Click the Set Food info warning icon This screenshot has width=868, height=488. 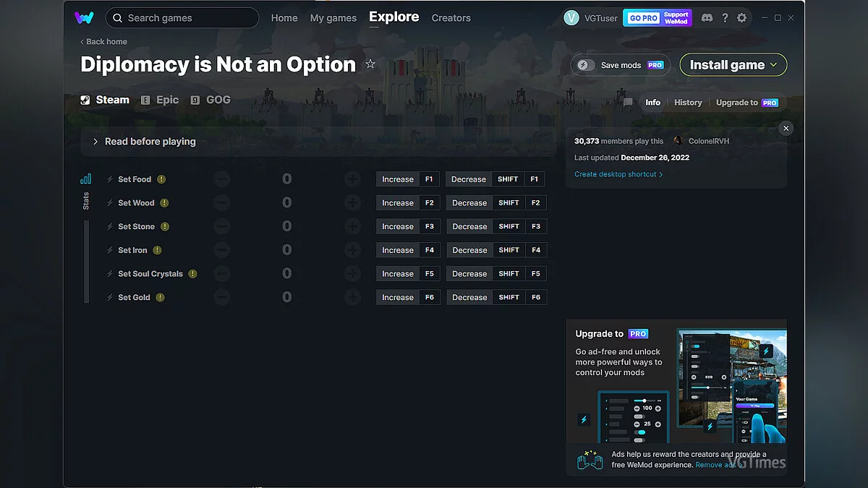coord(161,179)
